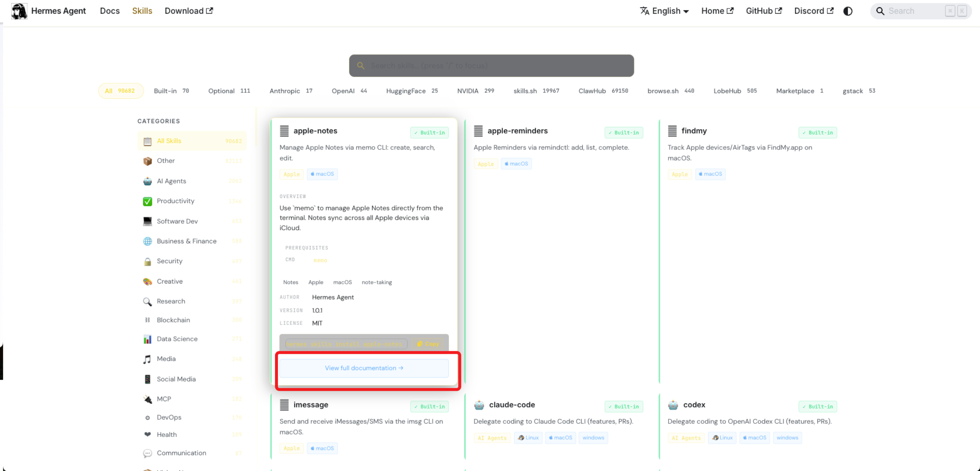Click the findmy list icon

coord(672,131)
